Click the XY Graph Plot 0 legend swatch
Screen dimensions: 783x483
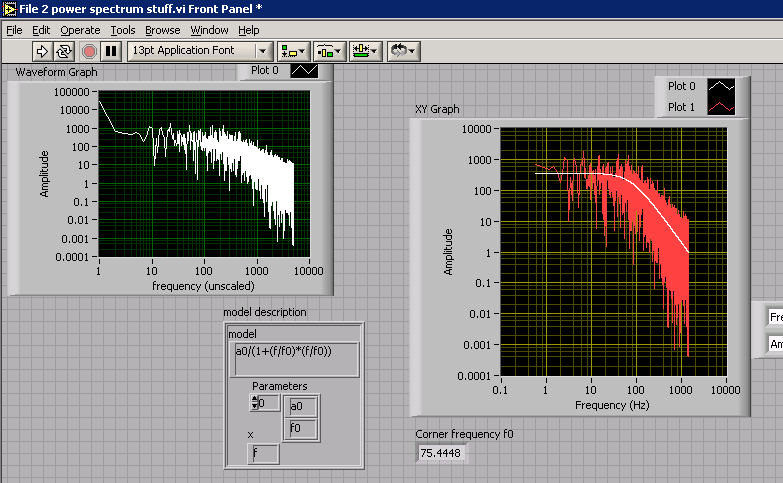tap(721, 87)
